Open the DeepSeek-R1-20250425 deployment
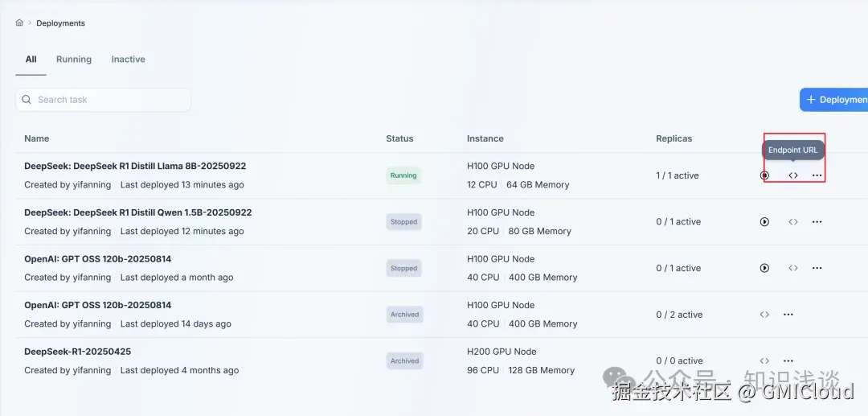Screen dimensions: 868x416 point(77,351)
